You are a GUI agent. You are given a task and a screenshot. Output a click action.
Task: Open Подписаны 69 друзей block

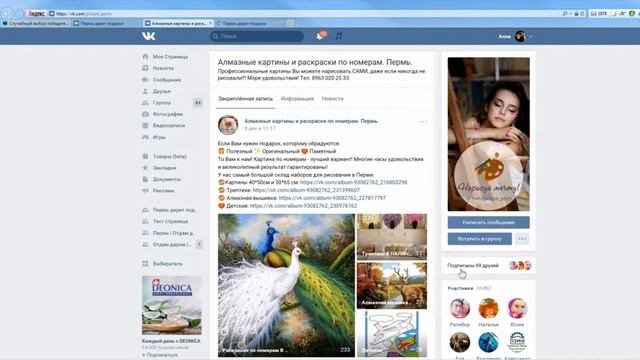coord(489,265)
